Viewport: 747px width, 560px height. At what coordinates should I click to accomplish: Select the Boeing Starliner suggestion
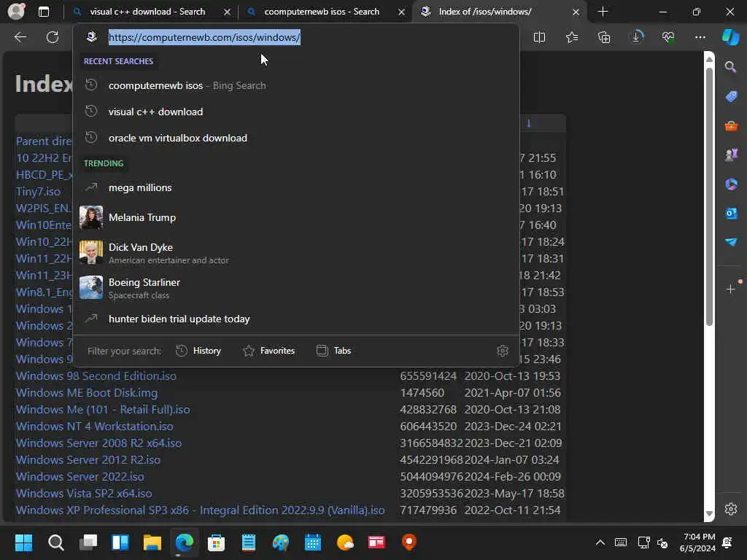[296, 288]
